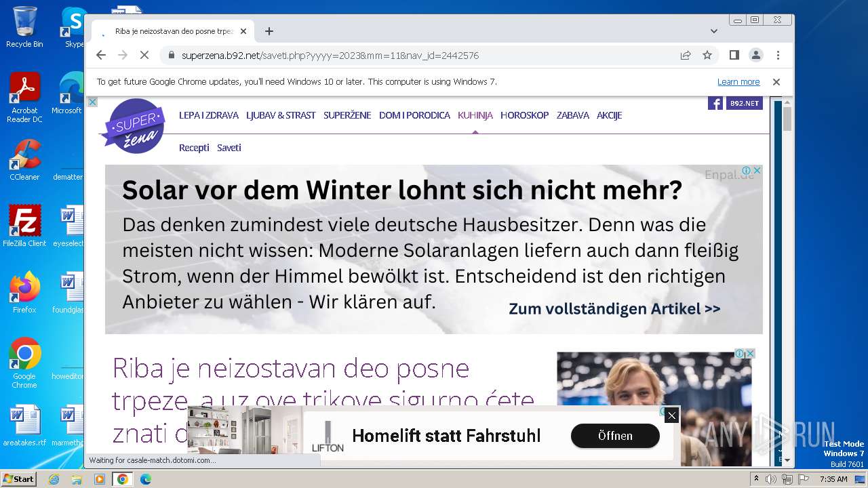This screenshot has width=868, height=488.
Task: Open the AdChoices info on solar banner
Action: point(747,170)
